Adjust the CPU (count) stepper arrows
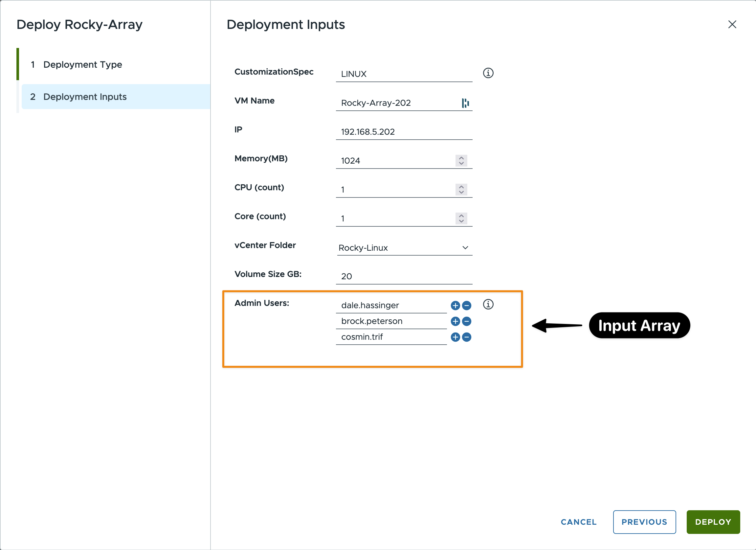 click(x=461, y=190)
